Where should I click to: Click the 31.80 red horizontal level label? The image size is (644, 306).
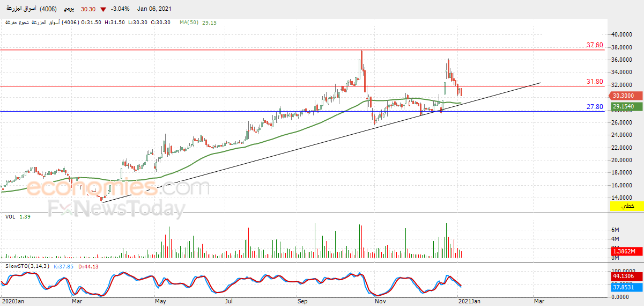595,82
